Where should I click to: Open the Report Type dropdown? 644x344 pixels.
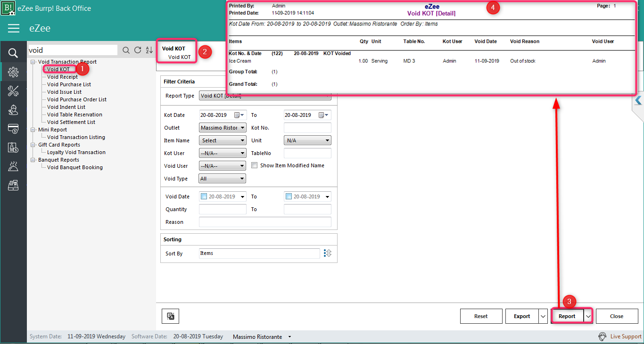[x=265, y=96]
